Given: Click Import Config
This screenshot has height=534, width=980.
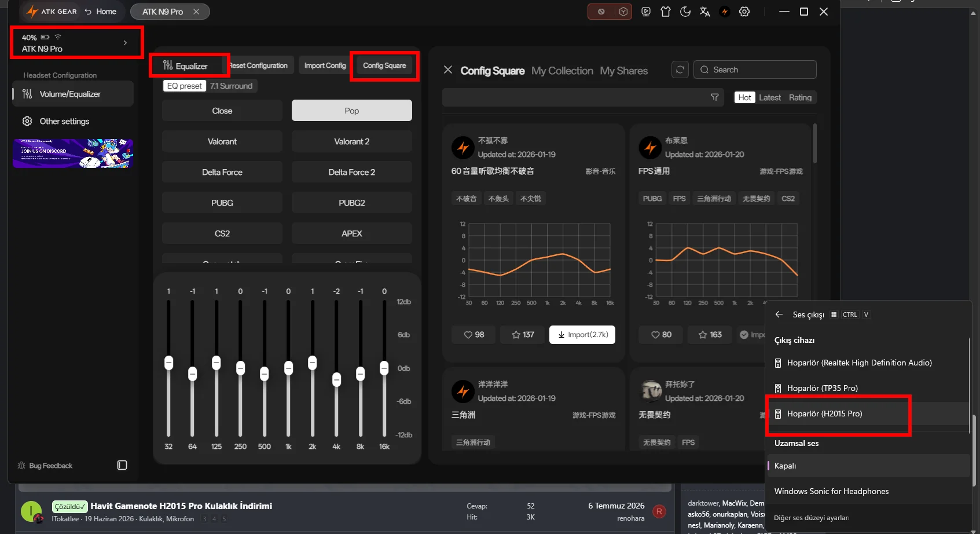Looking at the screenshot, I should 325,65.
